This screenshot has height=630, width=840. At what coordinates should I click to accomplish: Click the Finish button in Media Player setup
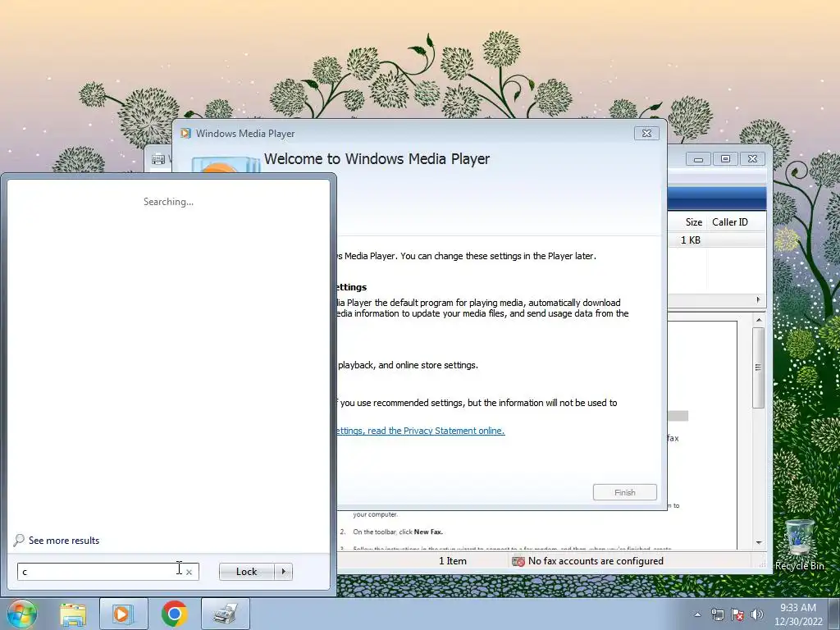coord(624,492)
